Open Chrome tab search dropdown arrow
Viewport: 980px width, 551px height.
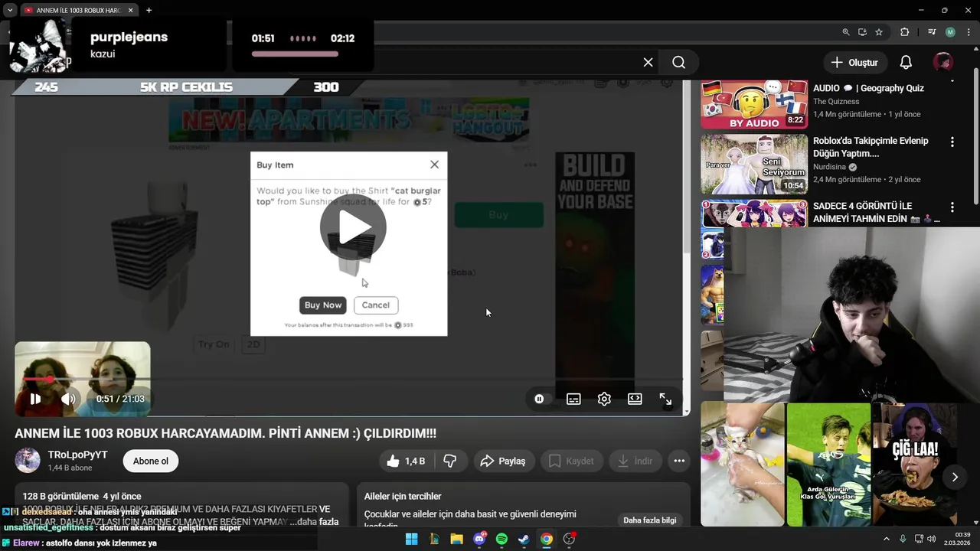coord(10,10)
